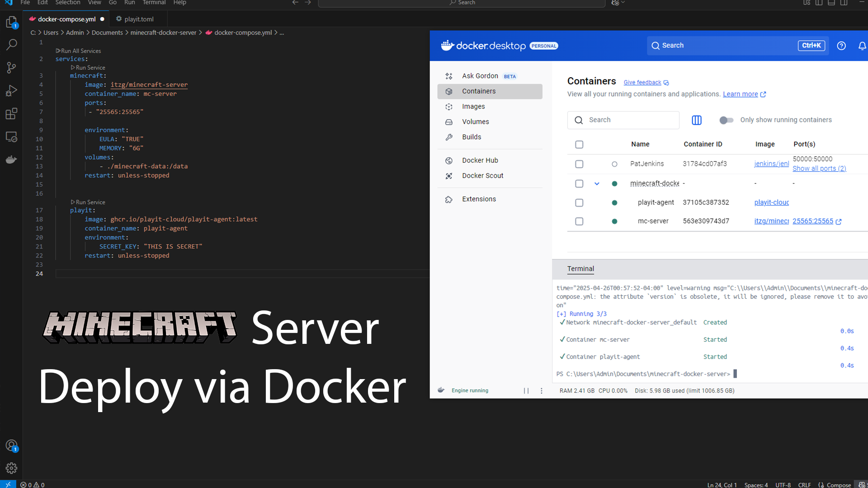The width and height of the screenshot is (868, 488).
Task: Click the VS Code command center search bar
Action: (462, 3)
